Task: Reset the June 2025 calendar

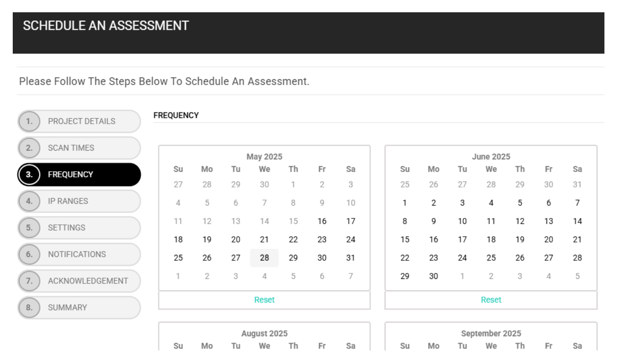Action: point(491,300)
